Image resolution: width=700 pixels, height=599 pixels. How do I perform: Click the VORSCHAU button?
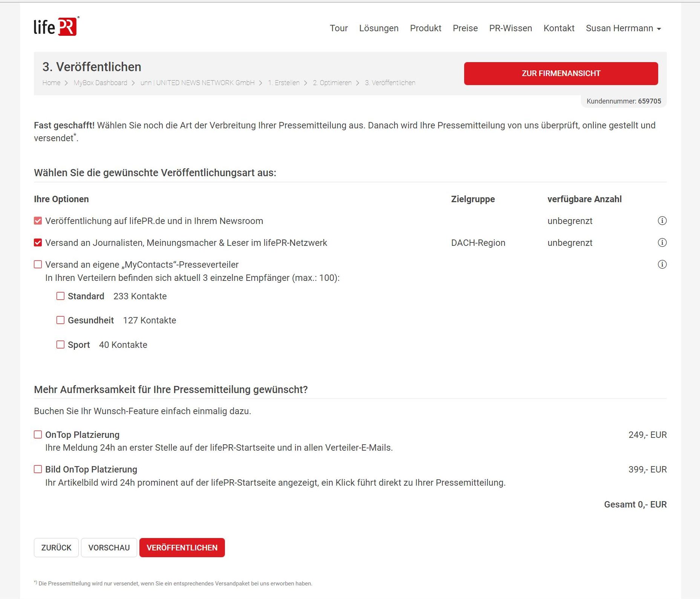click(109, 548)
